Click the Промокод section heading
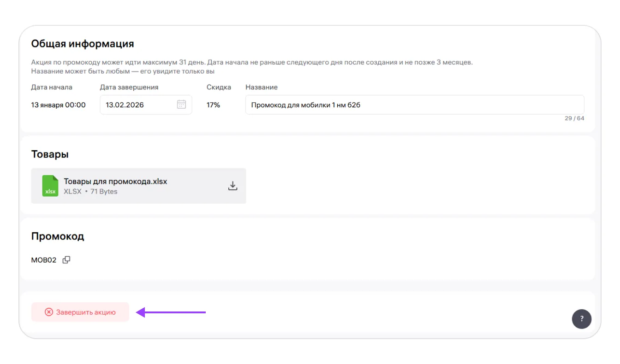The image size is (620, 364). pyautogui.click(x=58, y=236)
